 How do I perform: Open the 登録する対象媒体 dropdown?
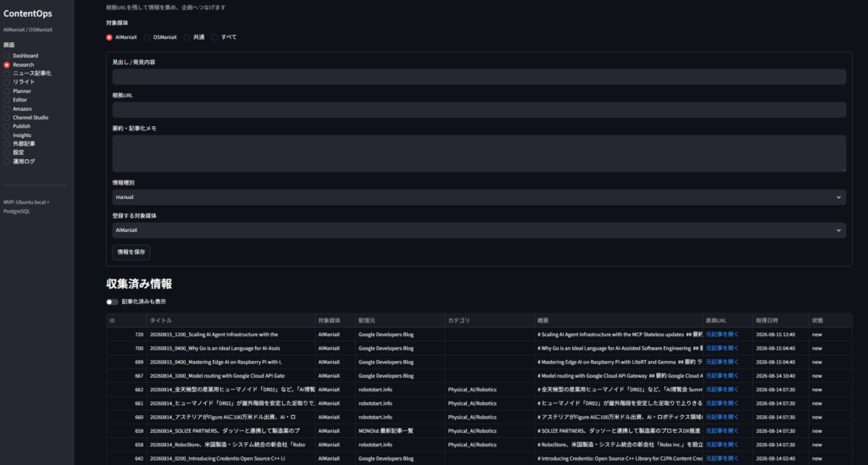[x=479, y=230]
